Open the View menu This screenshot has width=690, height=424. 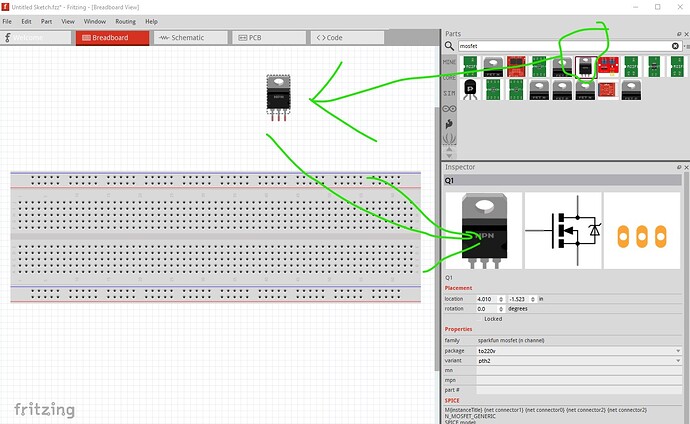coord(68,21)
